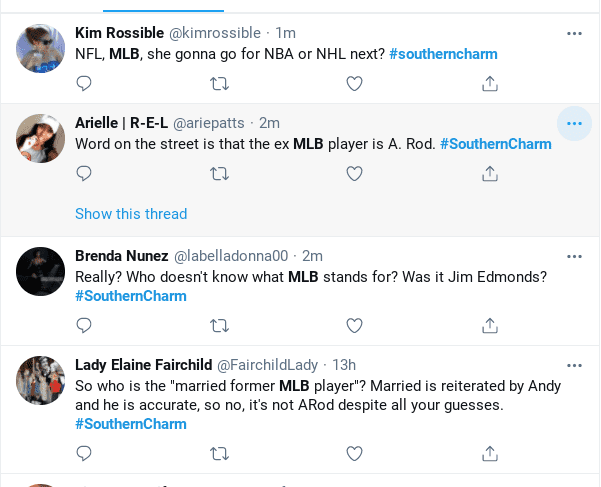This screenshot has width=601, height=487.
Task: Open more options on Kim Rossible's tweet
Action: [574, 33]
